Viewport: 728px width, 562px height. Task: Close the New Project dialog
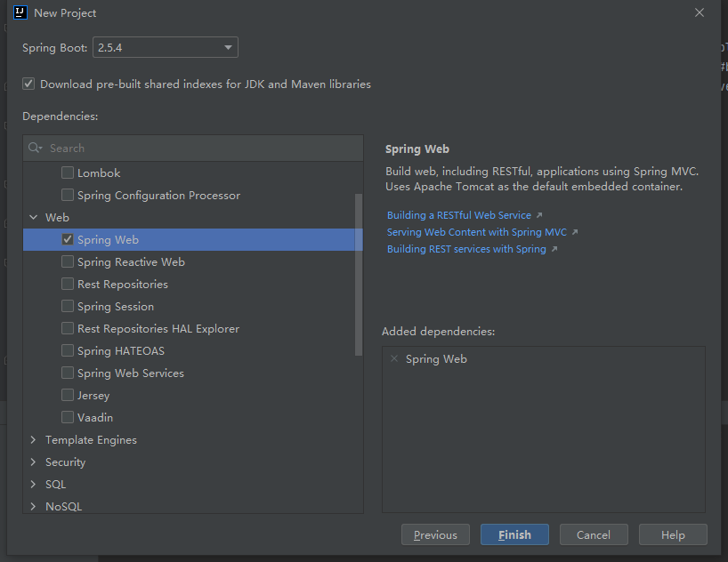[x=700, y=12]
